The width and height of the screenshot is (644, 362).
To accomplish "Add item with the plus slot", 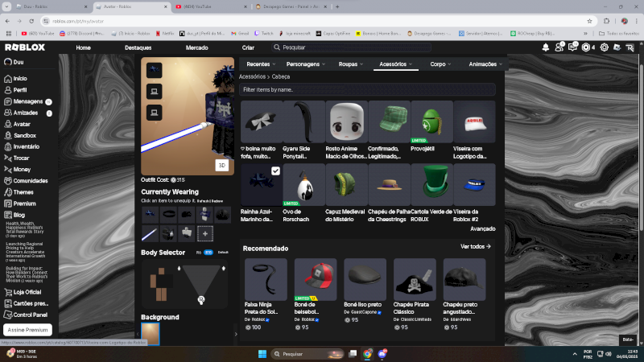I will pos(205,233).
